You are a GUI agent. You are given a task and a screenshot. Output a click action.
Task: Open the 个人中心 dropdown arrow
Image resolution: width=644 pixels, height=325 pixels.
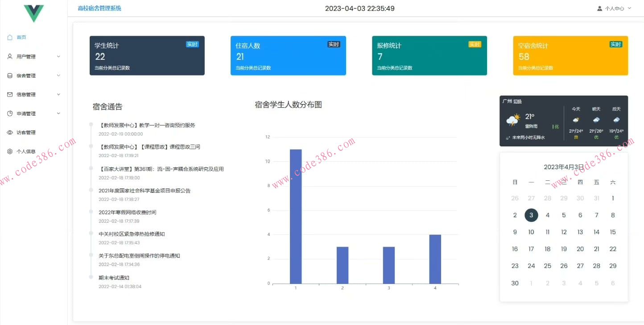tap(630, 8)
